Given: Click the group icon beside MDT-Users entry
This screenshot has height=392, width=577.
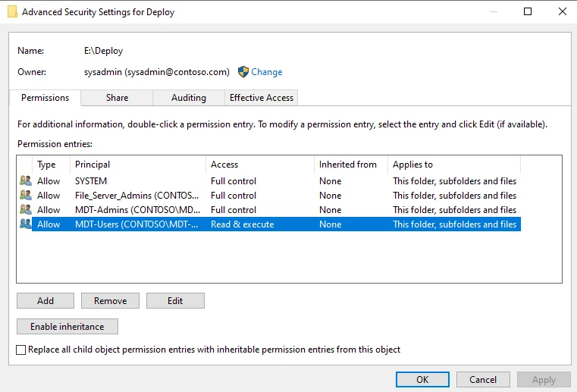Looking at the screenshot, I should (x=26, y=224).
